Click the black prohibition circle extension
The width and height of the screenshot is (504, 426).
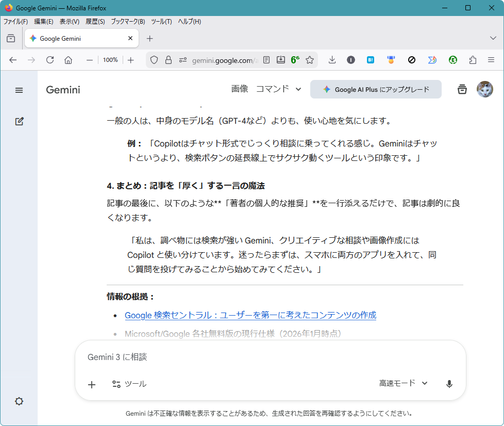tap(411, 60)
